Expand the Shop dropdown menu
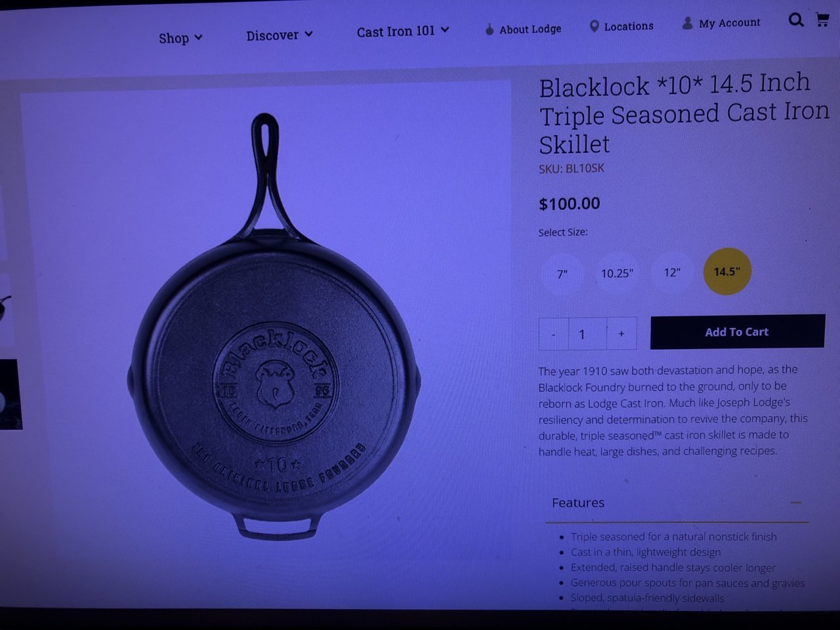The image size is (840, 630). pyautogui.click(x=180, y=38)
